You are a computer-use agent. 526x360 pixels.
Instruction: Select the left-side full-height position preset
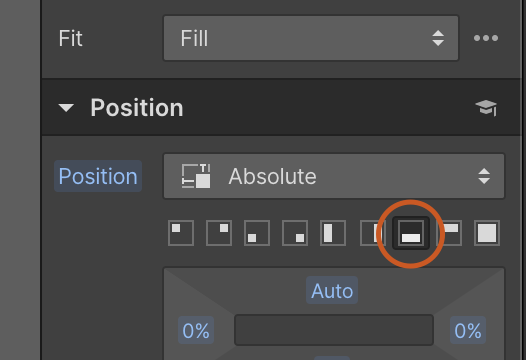click(x=333, y=233)
